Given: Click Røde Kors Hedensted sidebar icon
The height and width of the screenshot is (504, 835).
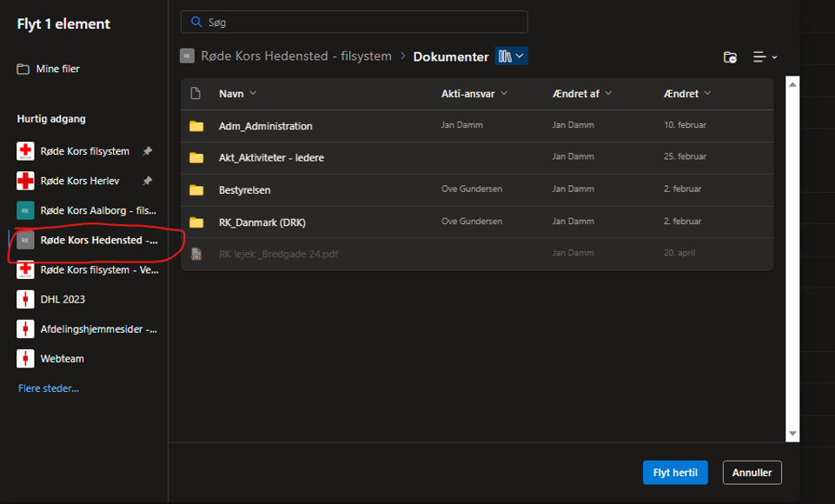Looking at the screenshot, I should 25,241.
